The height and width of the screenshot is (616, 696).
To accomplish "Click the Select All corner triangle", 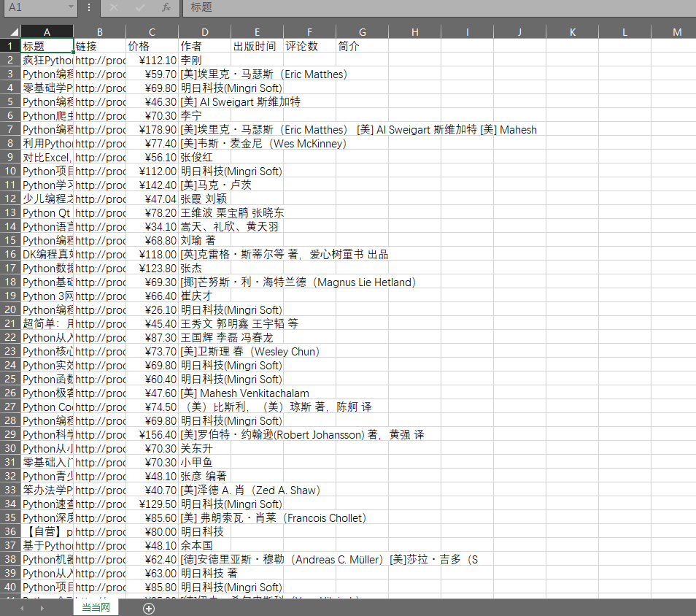I will click(14, 32).
